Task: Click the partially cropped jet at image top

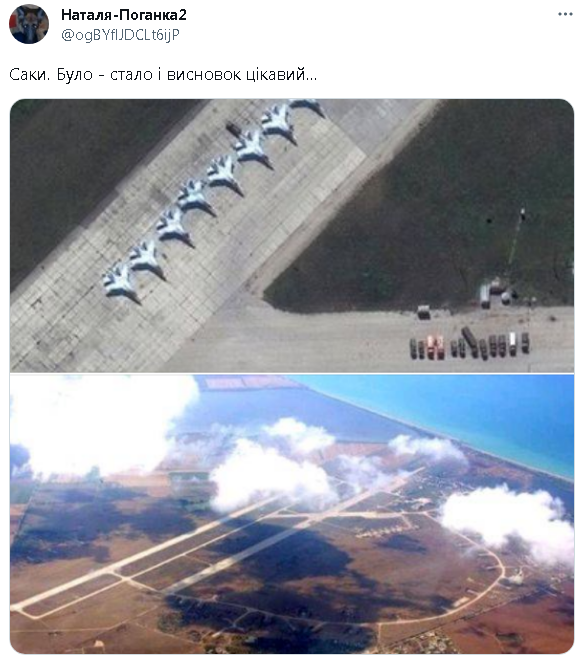Action: (307, 107)
